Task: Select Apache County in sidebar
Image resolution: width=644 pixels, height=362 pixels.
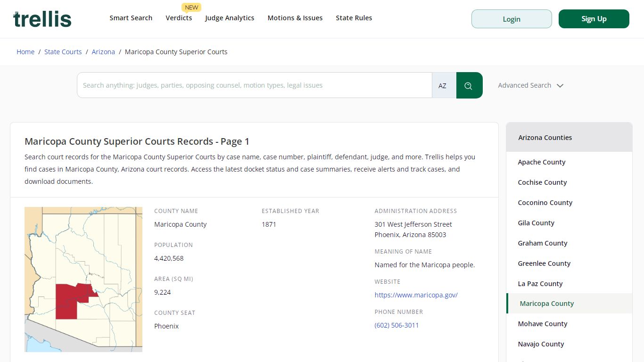Action: [542, 162]
